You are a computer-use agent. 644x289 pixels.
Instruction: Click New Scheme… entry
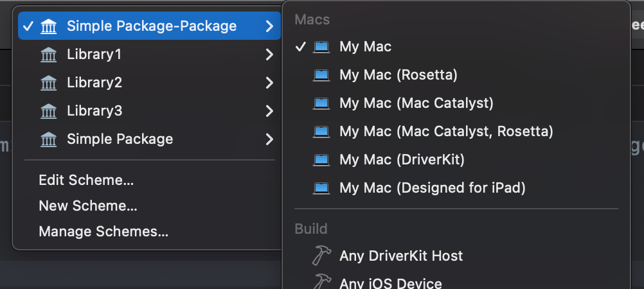[x=88, y=206]
